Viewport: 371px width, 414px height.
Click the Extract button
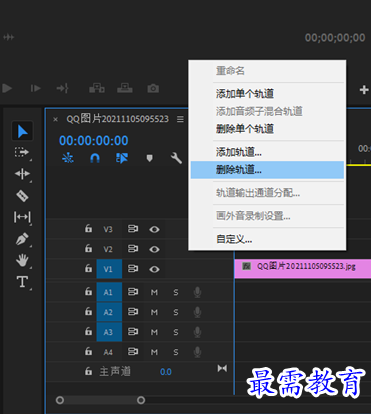point(125,88)
